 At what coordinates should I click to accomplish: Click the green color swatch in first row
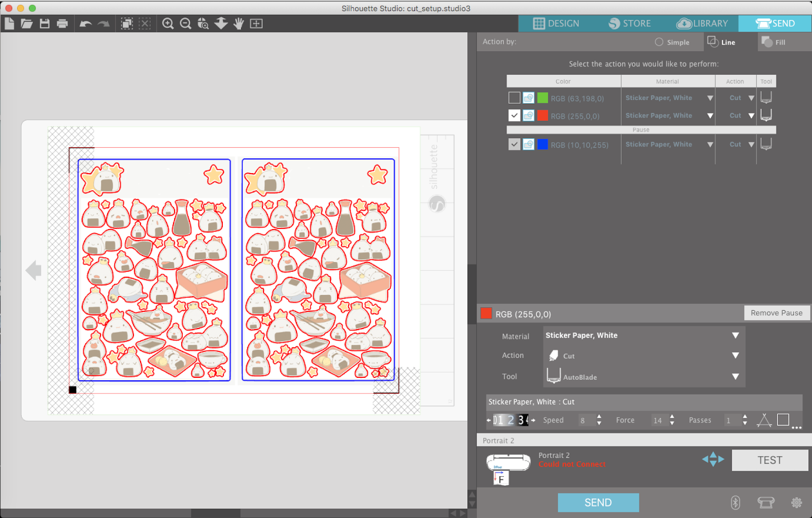(x=543, y=98)
